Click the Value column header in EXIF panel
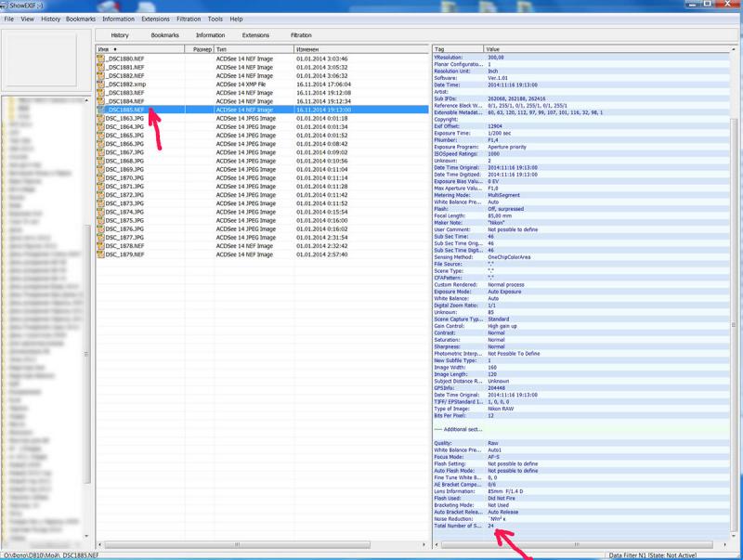Screen dimensions: 743x560 (x=607, y=49)
